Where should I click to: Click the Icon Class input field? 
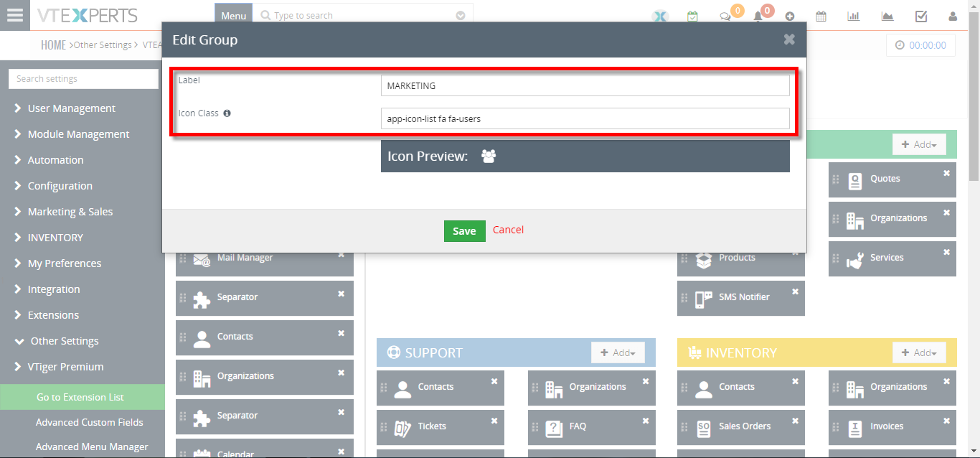pos(585,118)
